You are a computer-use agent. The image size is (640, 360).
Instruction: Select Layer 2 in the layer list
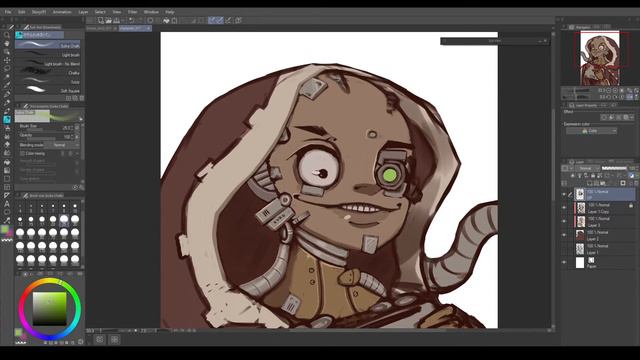598,235
